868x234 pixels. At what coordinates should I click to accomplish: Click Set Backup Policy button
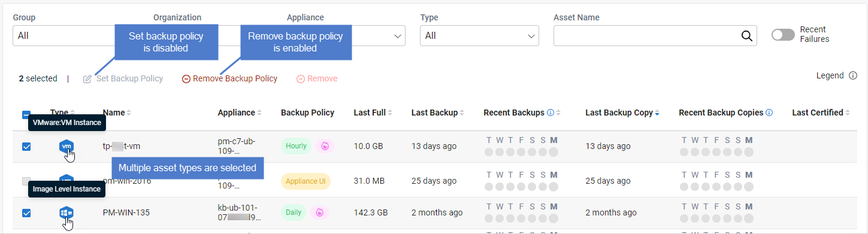[123, 78]
